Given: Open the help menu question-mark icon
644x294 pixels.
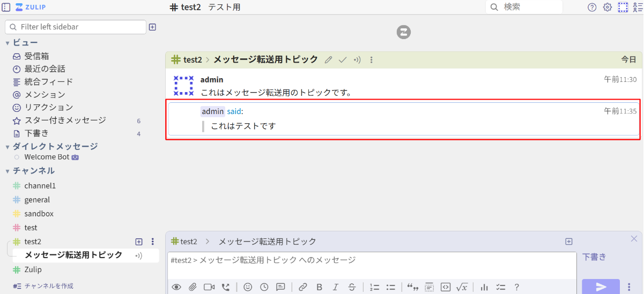Looking at the screenshot, I should (592, 7).
